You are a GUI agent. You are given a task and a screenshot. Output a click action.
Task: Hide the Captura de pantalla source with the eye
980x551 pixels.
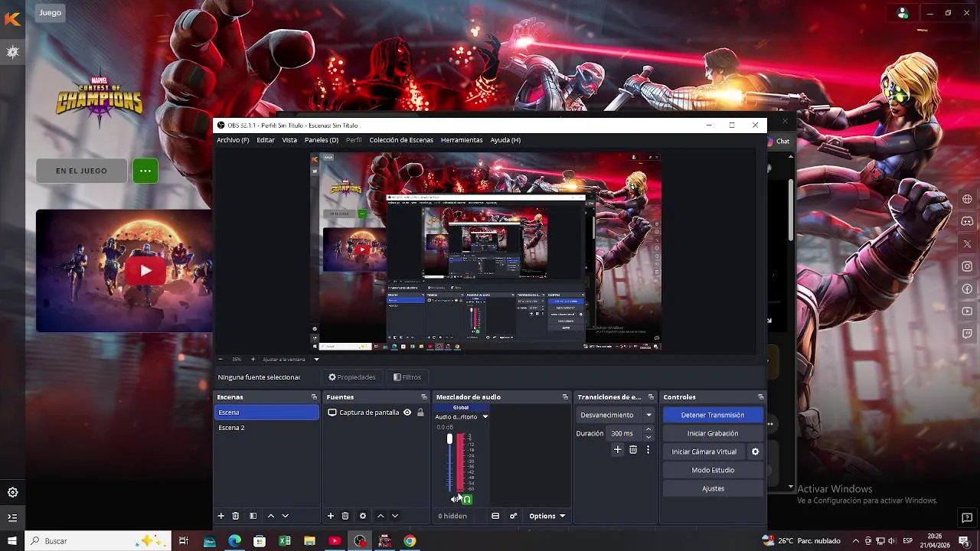(x=407, y=412)
